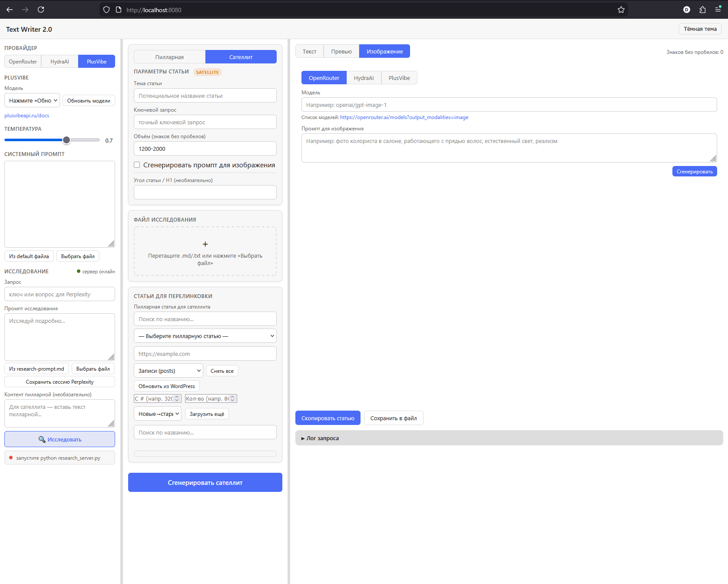Click the image Сгенерировать button

[x=695, y=171]
